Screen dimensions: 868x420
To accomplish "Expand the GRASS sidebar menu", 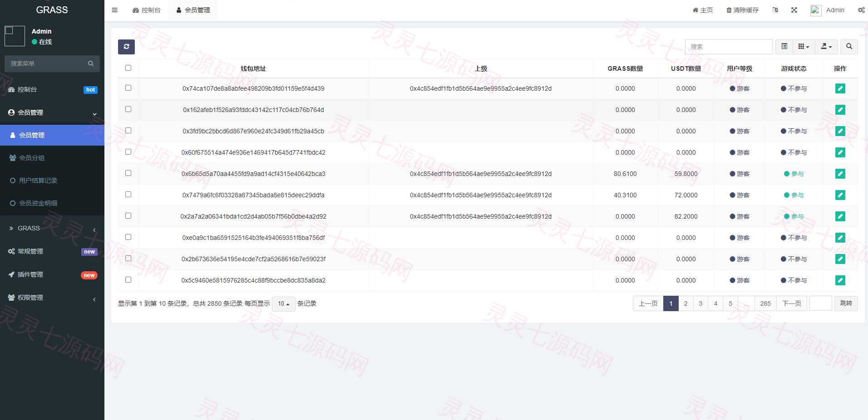I will tap(52, 229).
